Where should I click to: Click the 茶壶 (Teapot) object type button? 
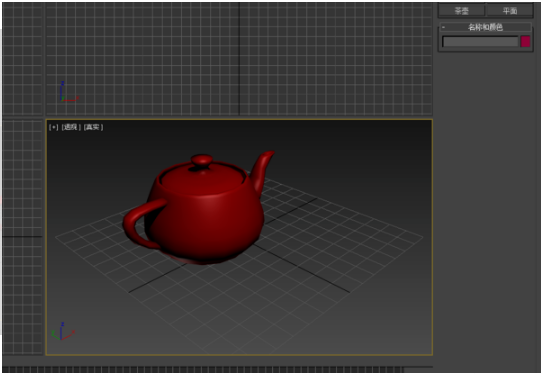[x=462, y=11]
